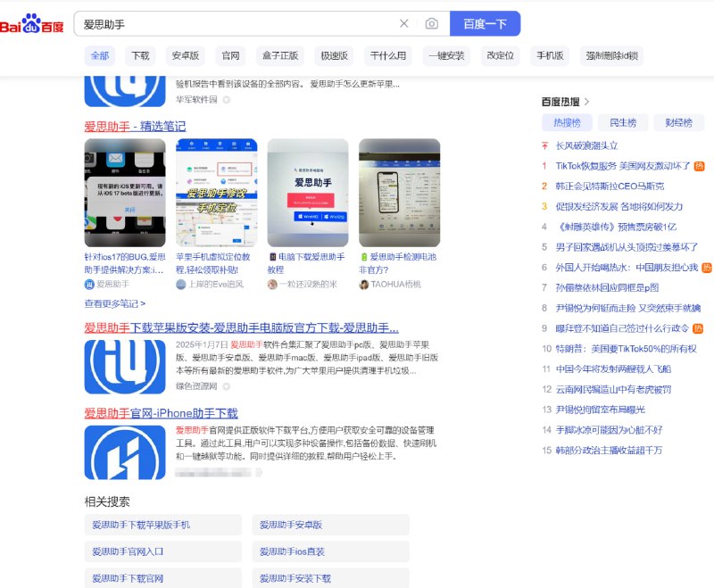Search related 爱思助手ios直装
The width and height of the screenshot is (714, 588).
pyautogui.click(x=330, y=551)
